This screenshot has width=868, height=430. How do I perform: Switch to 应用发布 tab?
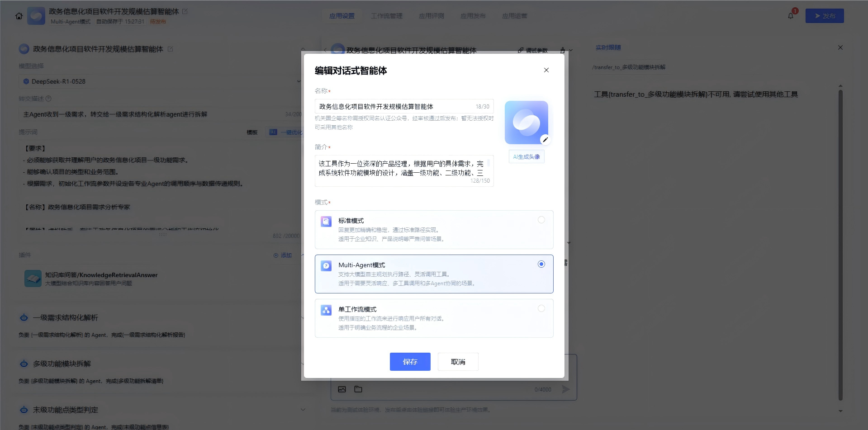[473, 16]
